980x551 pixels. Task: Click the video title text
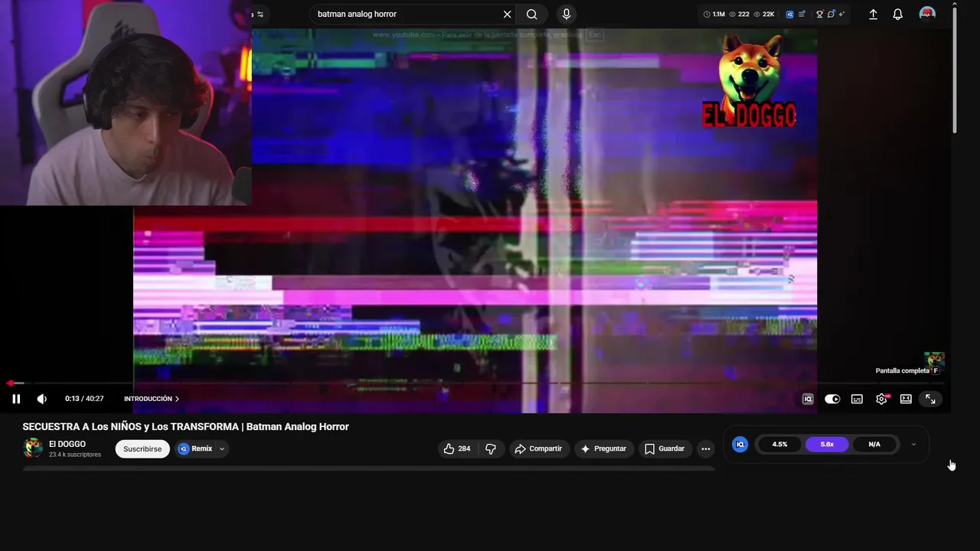coord(185,426)
